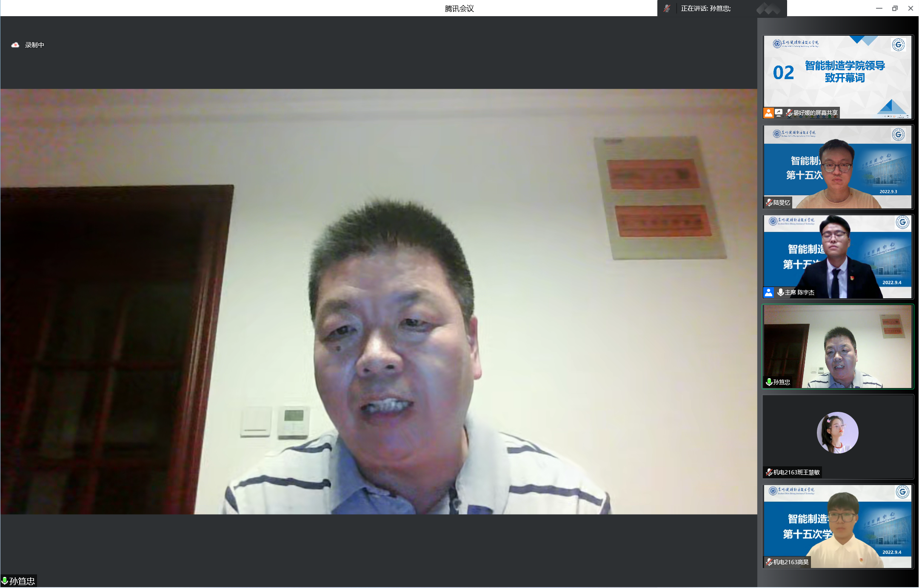Click muted mic icon next to 晏好媛的屏幕共享
Screen dimensions: 919x588
789,113
